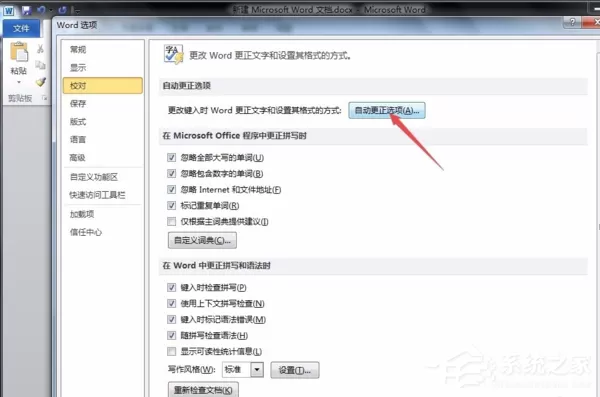Click the Paste clipboard icon
The width and height of the screenshot is (600, 397).
click(x=19, y=52)
